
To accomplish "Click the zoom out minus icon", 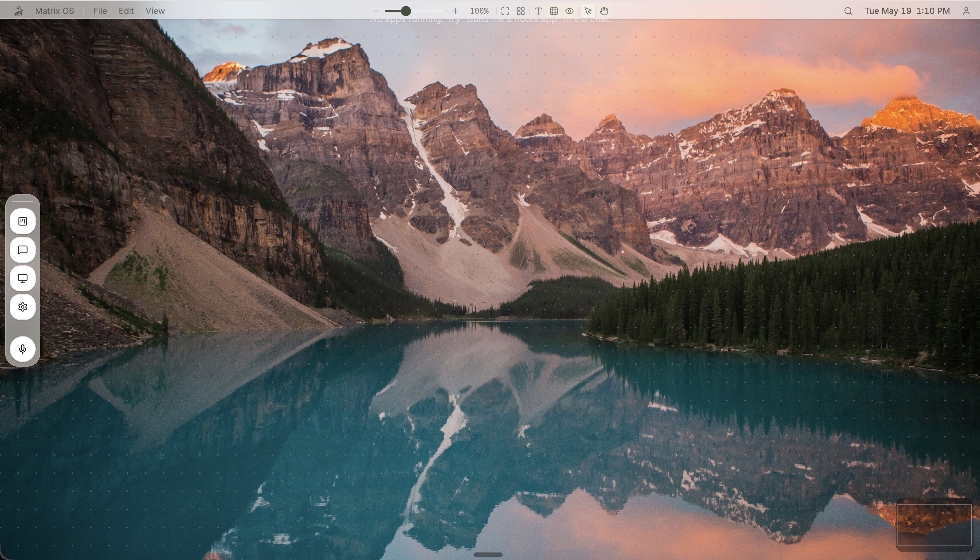I will point(376,11).
